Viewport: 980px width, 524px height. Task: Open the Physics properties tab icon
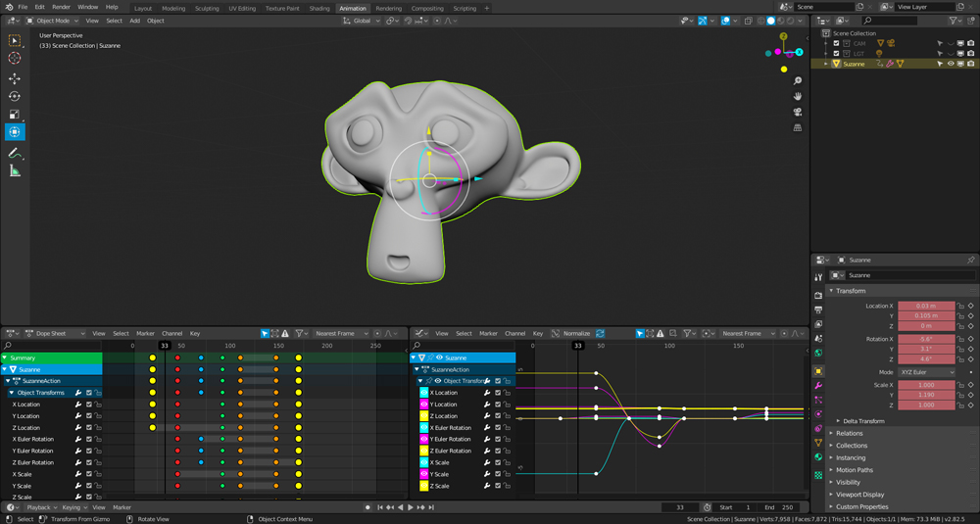pyautogui.click(x=818, y=414)
